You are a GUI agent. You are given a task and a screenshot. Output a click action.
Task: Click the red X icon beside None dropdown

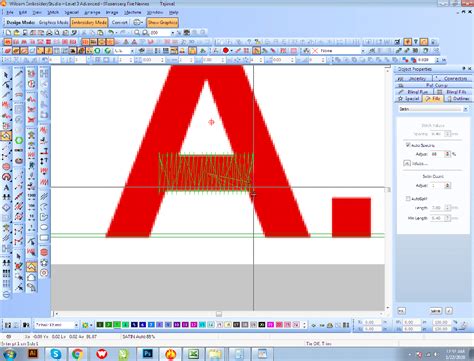[315, 51]
